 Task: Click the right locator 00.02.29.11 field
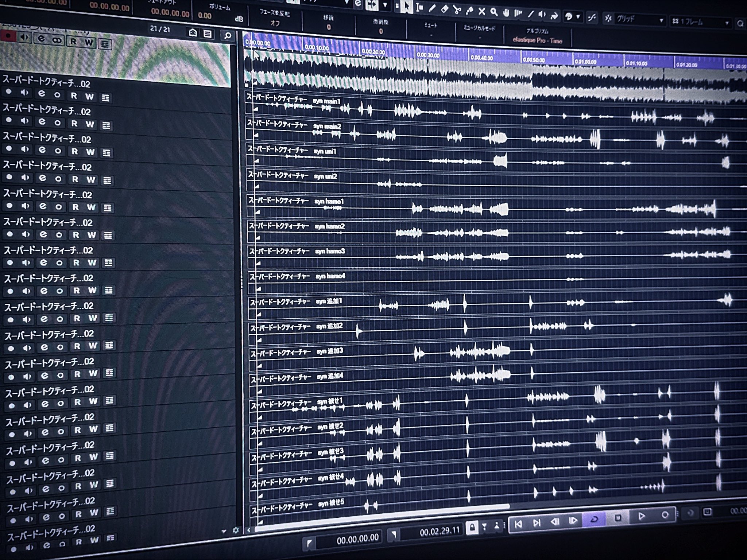click(x=439, y=532)
